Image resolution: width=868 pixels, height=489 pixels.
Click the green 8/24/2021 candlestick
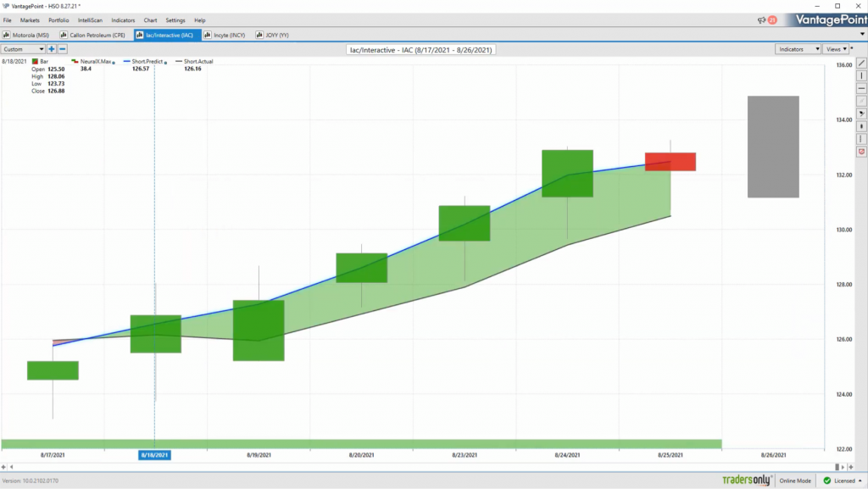click(567, 173)
